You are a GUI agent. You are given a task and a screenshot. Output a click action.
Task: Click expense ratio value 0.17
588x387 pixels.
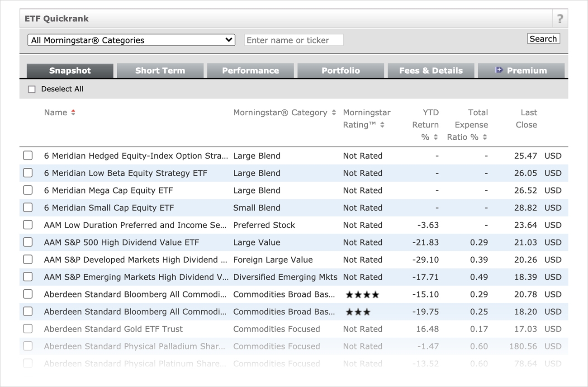[479, 329]
